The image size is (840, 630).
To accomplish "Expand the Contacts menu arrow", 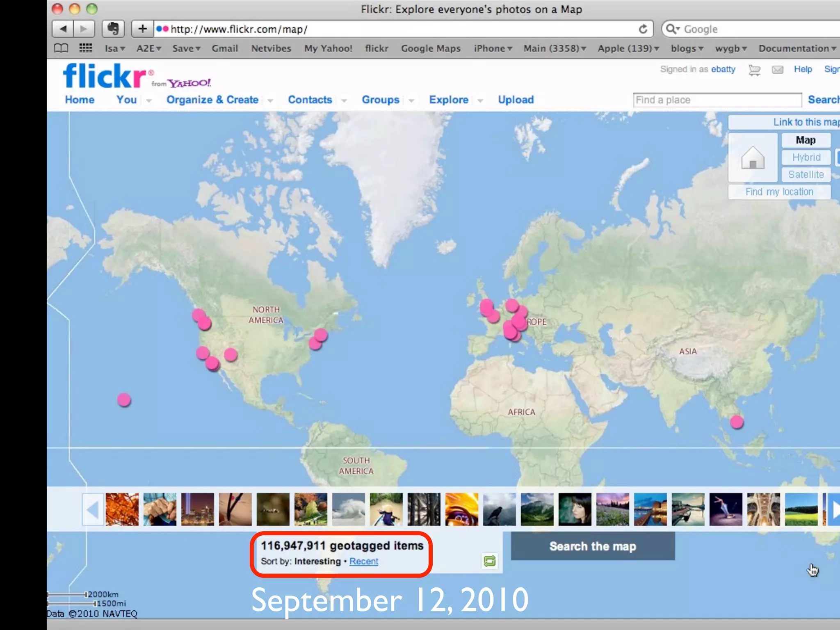I will [x=344, y=100].
